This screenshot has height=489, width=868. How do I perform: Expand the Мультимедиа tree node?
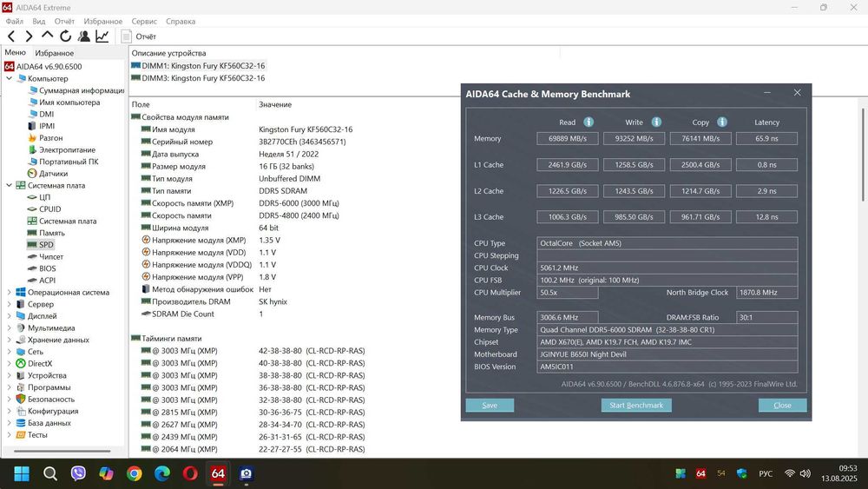pyautogui.click(x=9, y=327)
